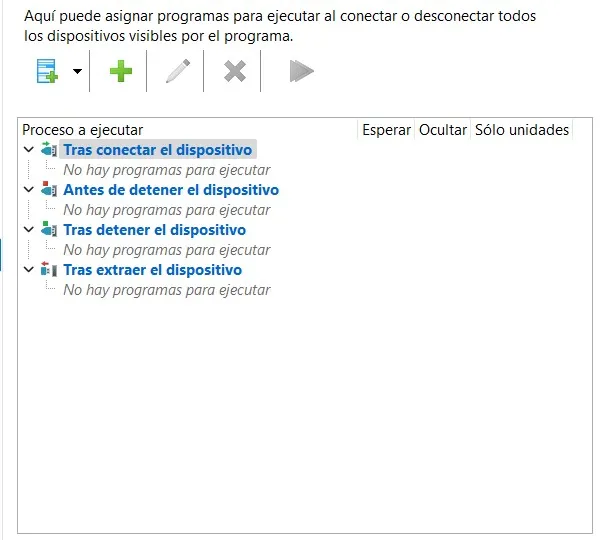The width and height of the screenshot is (600, 540).
Task: Click device icon next to 'Tras detener'
Action: pos(49,229)
